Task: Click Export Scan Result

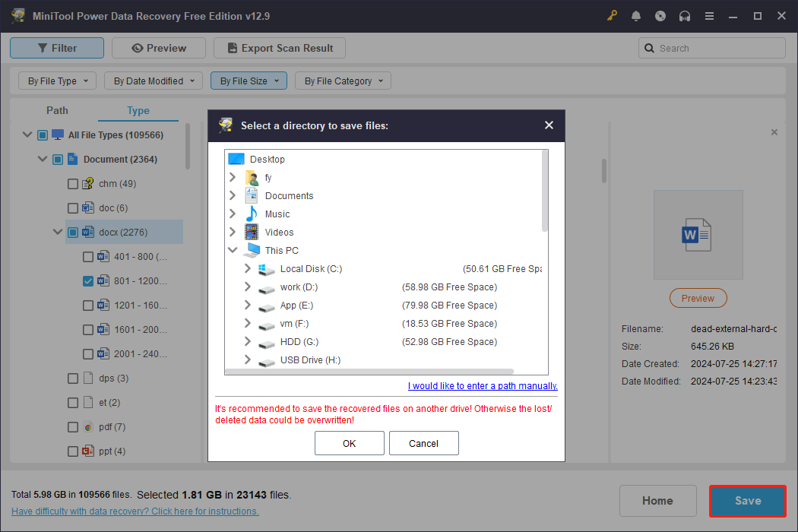Action: click(x=280, y=48)
